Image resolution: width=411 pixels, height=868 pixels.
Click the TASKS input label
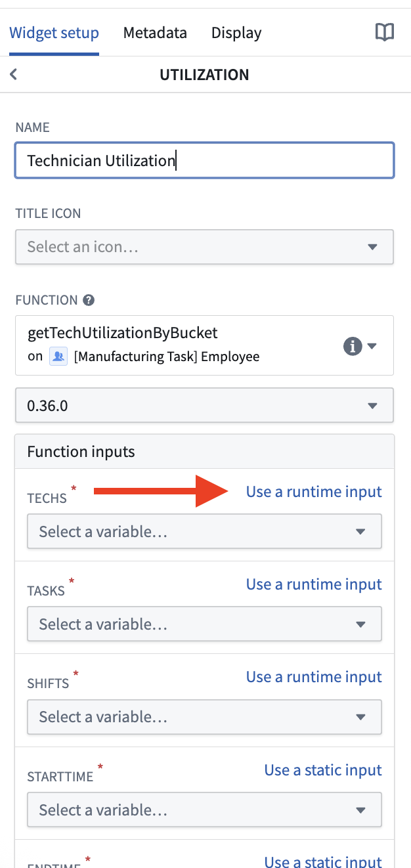pyautogui.click(x=46, y=591)
